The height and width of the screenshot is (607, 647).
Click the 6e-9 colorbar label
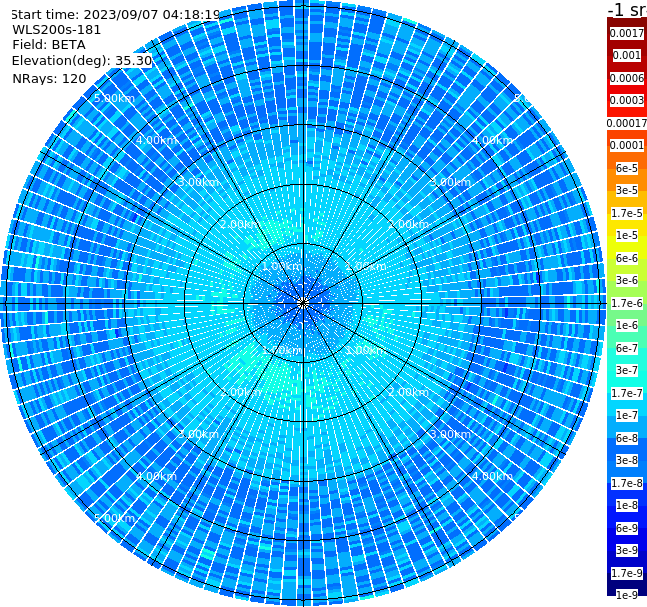pyautogui.click(x=627, y=528)
